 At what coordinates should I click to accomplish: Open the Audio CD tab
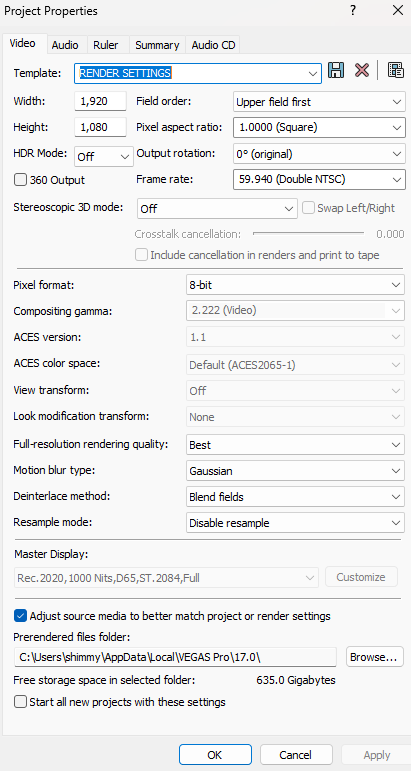coord(213,45)
